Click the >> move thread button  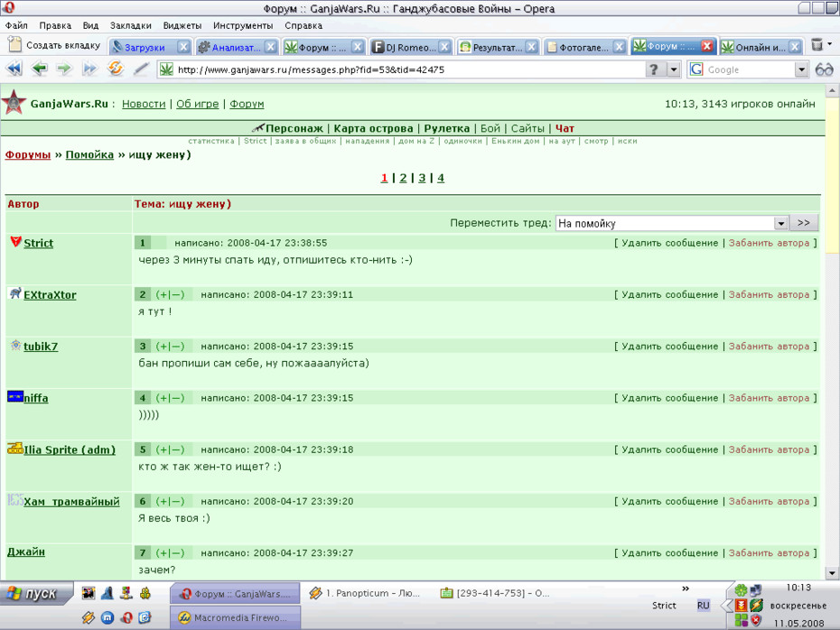(x=804, y=223)
